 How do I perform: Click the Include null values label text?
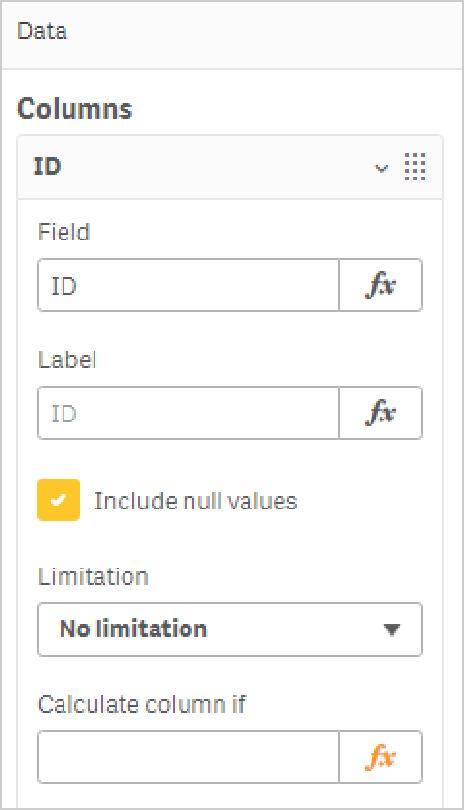pyautogui.click(x=196, y=501)
